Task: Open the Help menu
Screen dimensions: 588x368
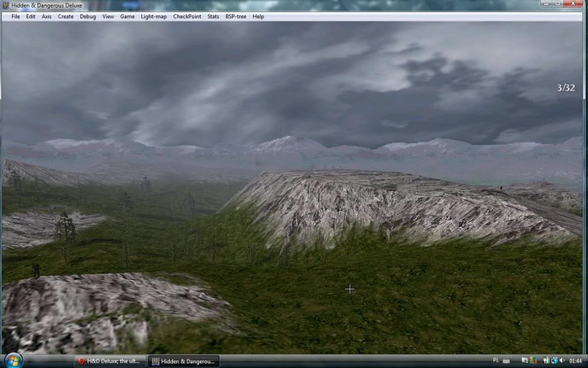Action: [x=258, y=16]
